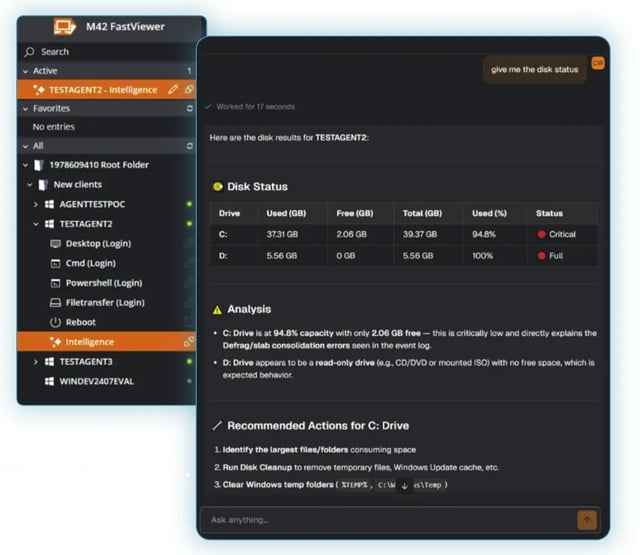Click the disconnect link icon on active session
The image size is (640, 555).
click(189, 89)
